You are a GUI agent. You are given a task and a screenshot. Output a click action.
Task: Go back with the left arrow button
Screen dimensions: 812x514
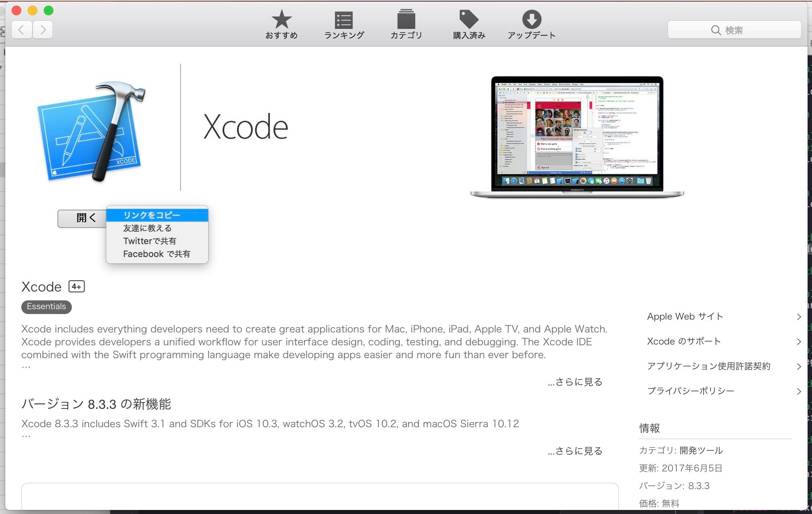pos(22,30)
